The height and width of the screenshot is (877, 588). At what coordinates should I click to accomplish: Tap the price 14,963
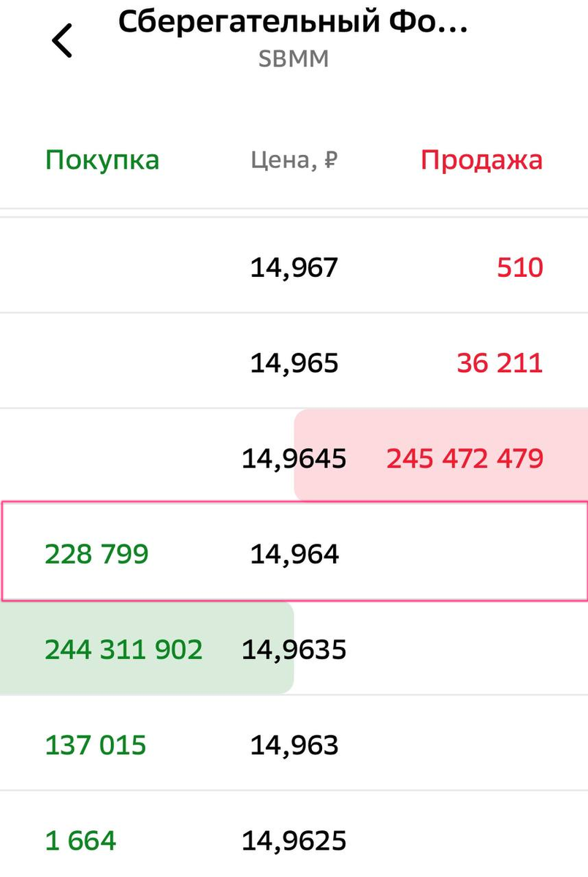click(x=294, y=744)
